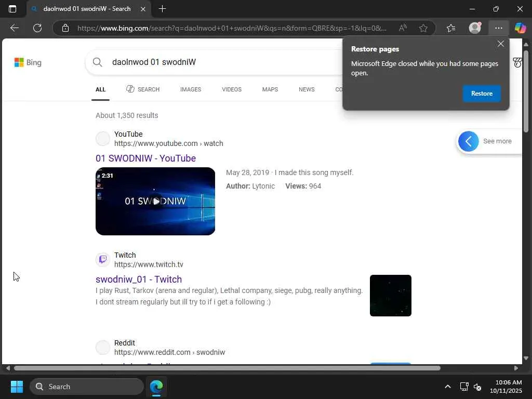Switch to the IMAGES tab
Image resolution: width=532 pixels, height=399 pixels.
point(191,89)
